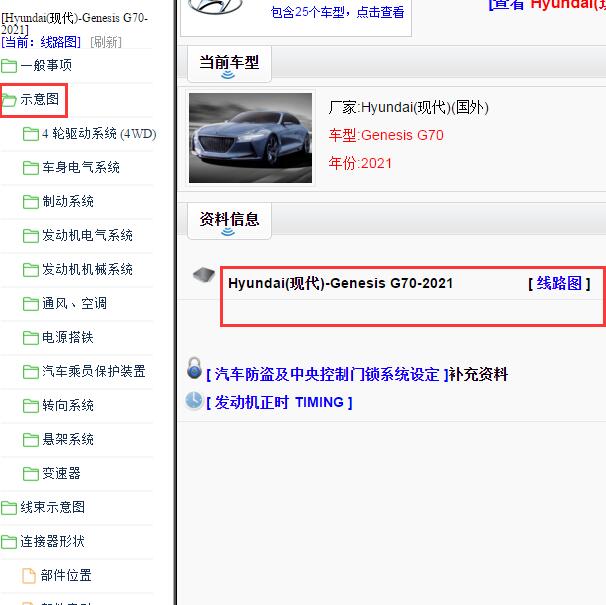Click folder icon beside 电源搭铁
The image size is (606, 605).
click(31, 338)
